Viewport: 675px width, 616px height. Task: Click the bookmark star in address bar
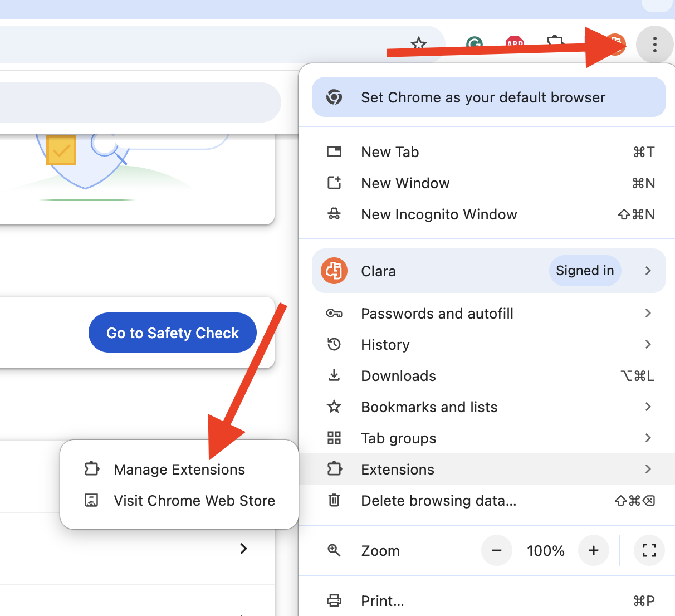418,43
